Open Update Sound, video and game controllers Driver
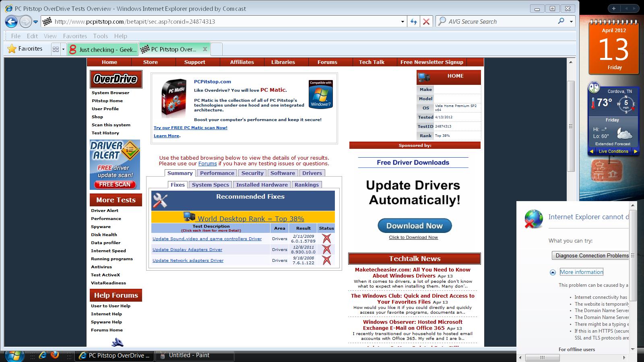Screen dimensions: 644x362 click(207, 239)
